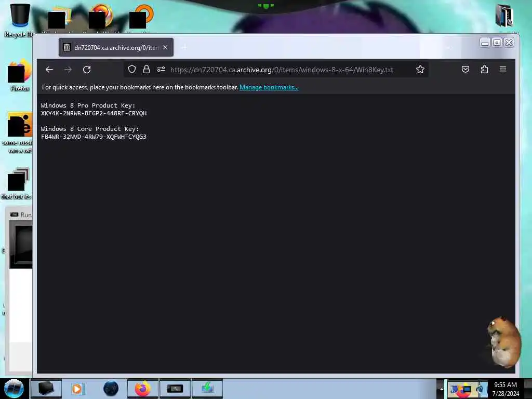Open the dark globe taskbar icon

111,389
